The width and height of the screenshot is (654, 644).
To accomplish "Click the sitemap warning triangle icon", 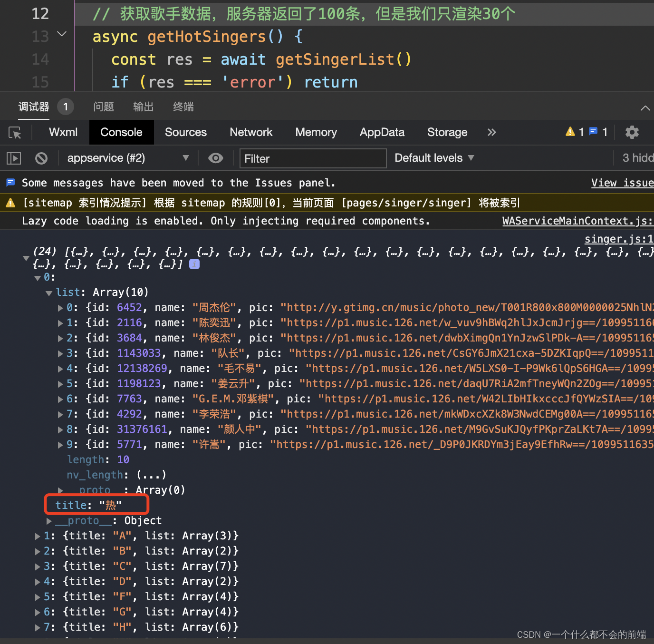I will click(x=10, y=203).
